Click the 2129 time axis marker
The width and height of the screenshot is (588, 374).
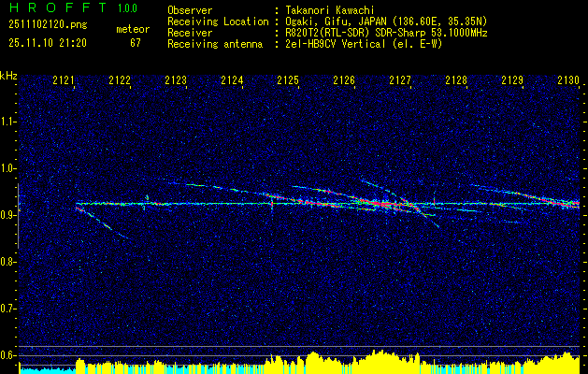click(512, 79)
